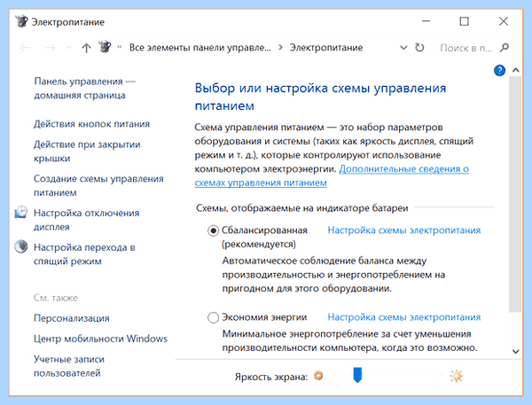Open the address bar history dropdown
The image size is (532, 405).
coord(403,48)
